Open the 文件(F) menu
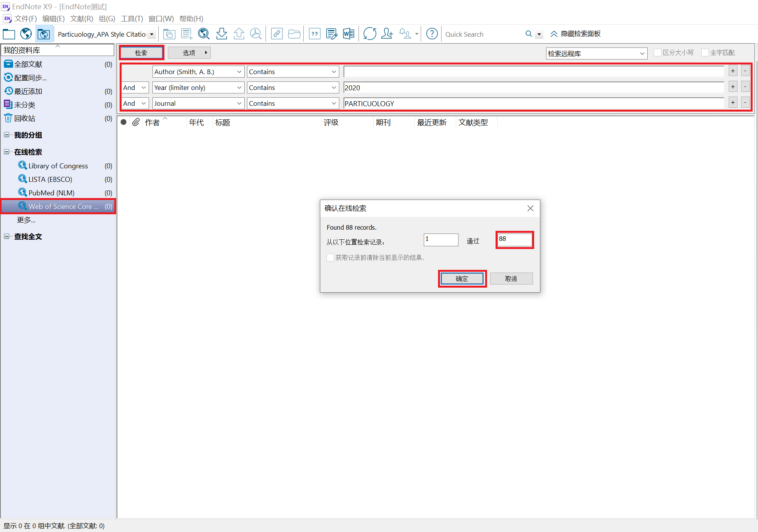The width and height of the screenshot is (758, 532). 25,19
